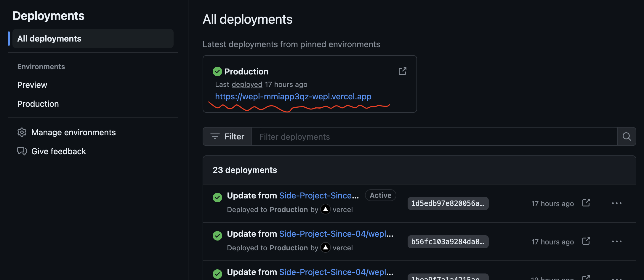Open more options menu for deployment b56fc103a9284da0
644x280 pixels.
(x=617, y=241)
